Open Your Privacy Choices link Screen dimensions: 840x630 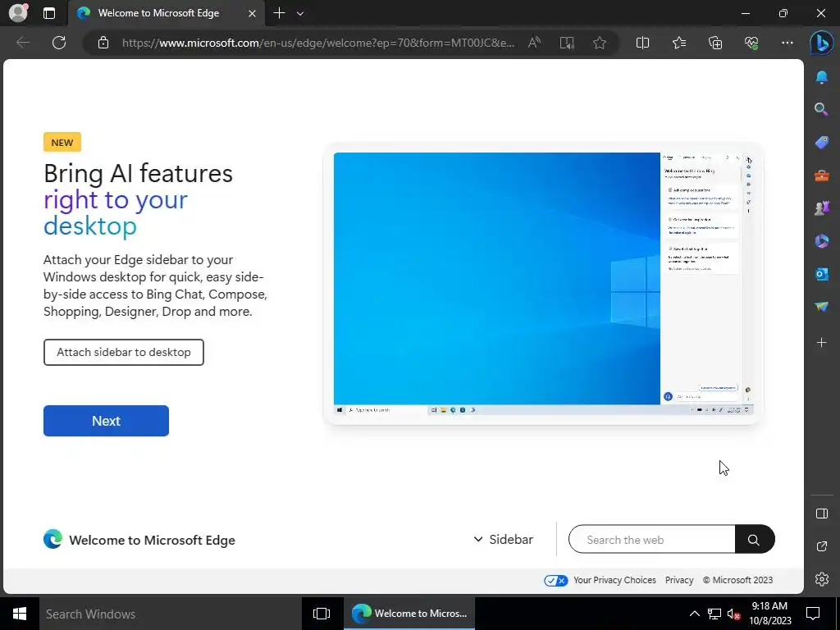614,580
